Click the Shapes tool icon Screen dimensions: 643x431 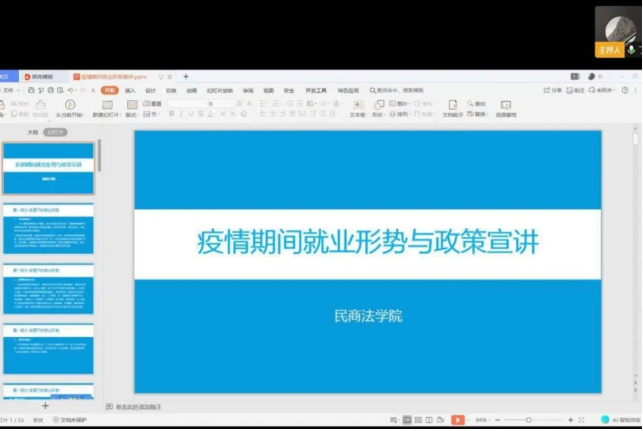coord(379,105)
